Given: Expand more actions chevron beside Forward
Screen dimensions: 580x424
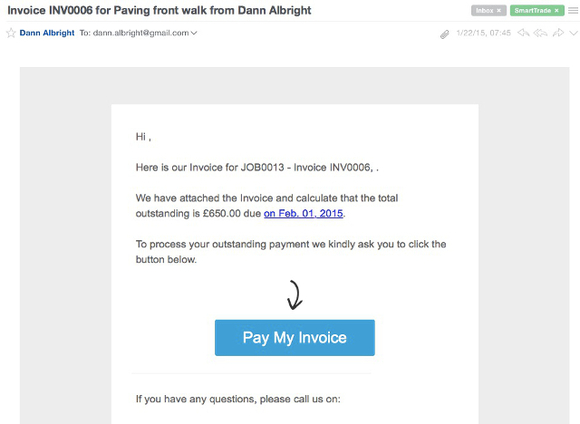Looking at the screenshot, I should coord(573,33).
